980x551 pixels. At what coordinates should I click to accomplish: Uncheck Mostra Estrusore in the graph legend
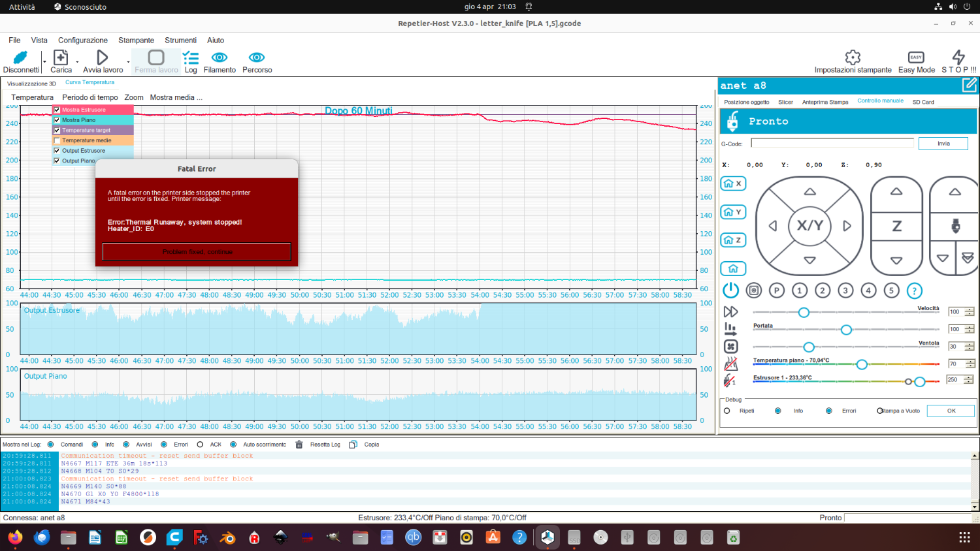tap(57, 110)
